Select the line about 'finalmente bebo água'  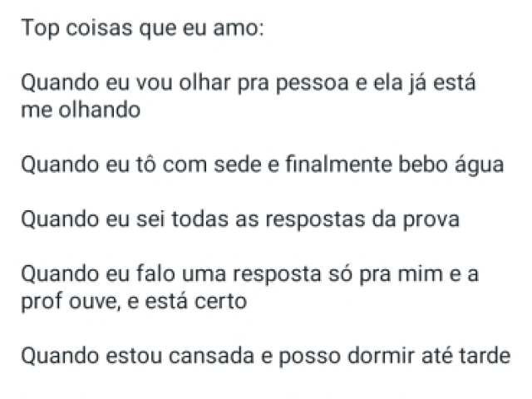tap(263, 165)
